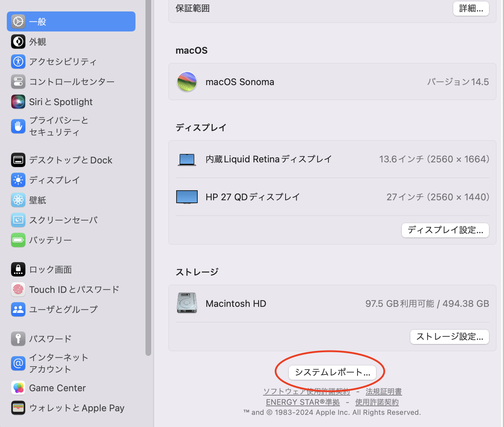Screen dimensions: 504x427
Task: Click the Macintosh HD drive icon
Action: tap(187, 303)
